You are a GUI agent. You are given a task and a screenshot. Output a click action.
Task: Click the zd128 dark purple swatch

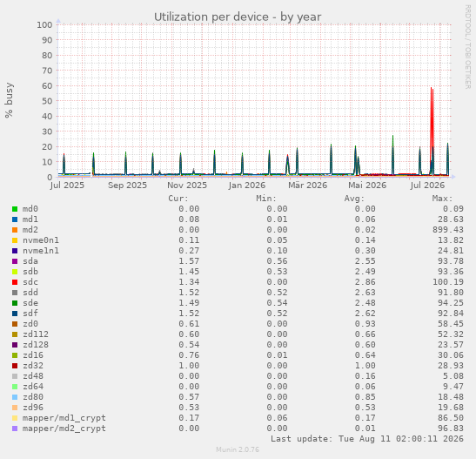click(x=15, y=345)
